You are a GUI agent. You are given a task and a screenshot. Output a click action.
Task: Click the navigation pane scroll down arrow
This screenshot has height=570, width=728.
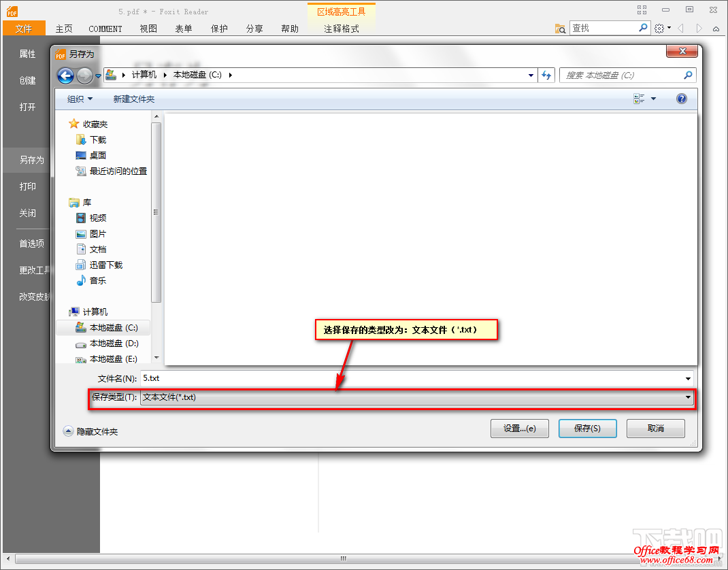[156, 357]
